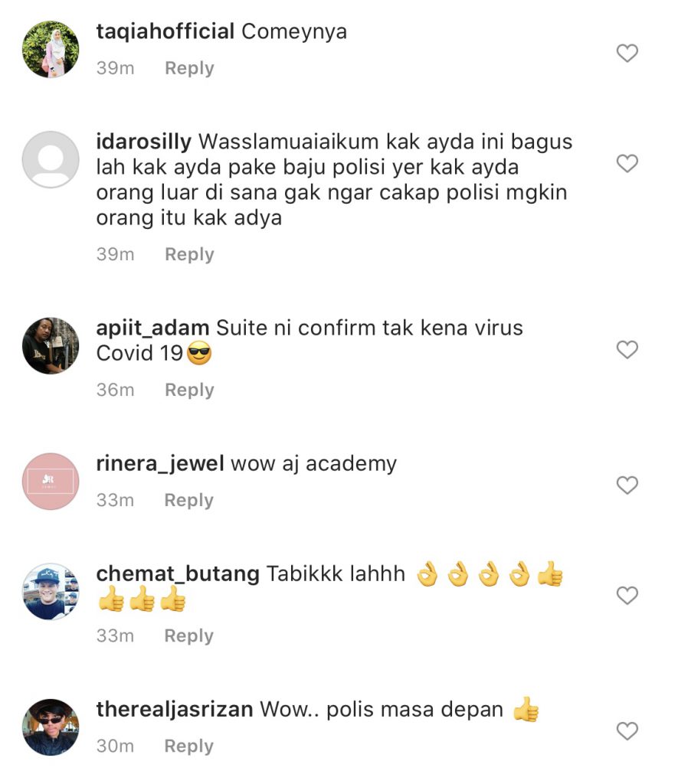Like taqiahofficial's comment with heart icon
The image size is (678, 784).
coord(627,53)
